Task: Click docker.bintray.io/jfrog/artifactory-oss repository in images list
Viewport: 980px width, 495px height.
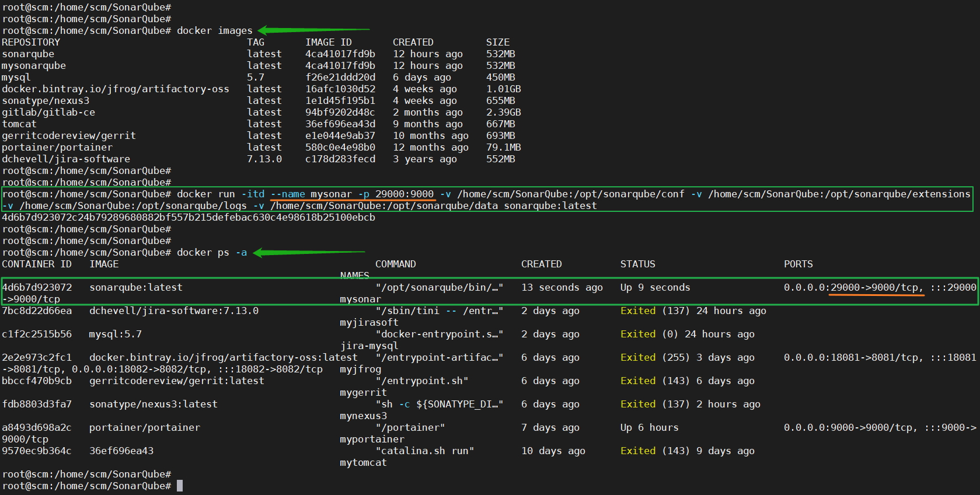Action: (x=116, y=89)
